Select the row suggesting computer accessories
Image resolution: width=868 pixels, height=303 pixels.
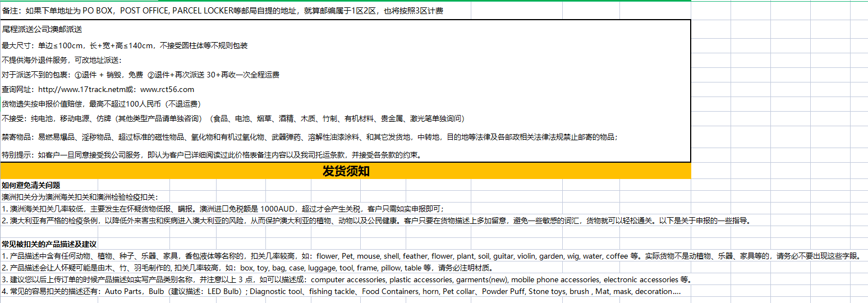click(346, 279)
